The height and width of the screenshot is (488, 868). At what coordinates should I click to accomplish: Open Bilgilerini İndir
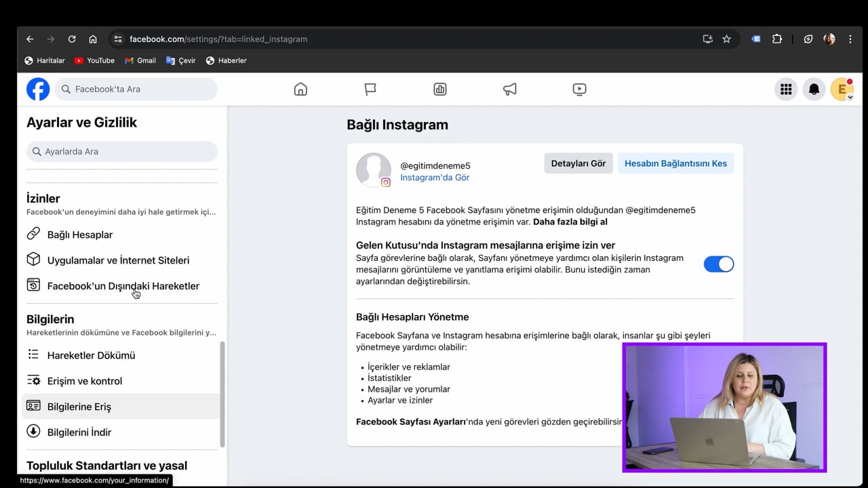point(122,432)
